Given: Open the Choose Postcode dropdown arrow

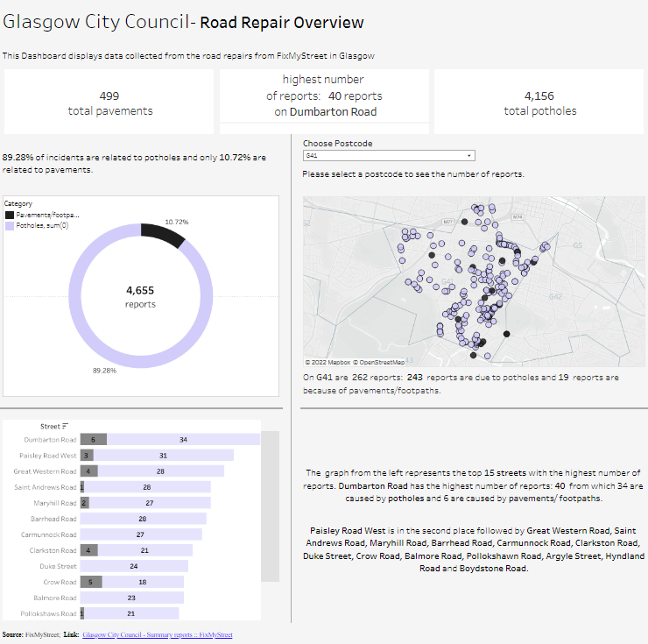Looking at the screenshot, I should pos(469,155).
